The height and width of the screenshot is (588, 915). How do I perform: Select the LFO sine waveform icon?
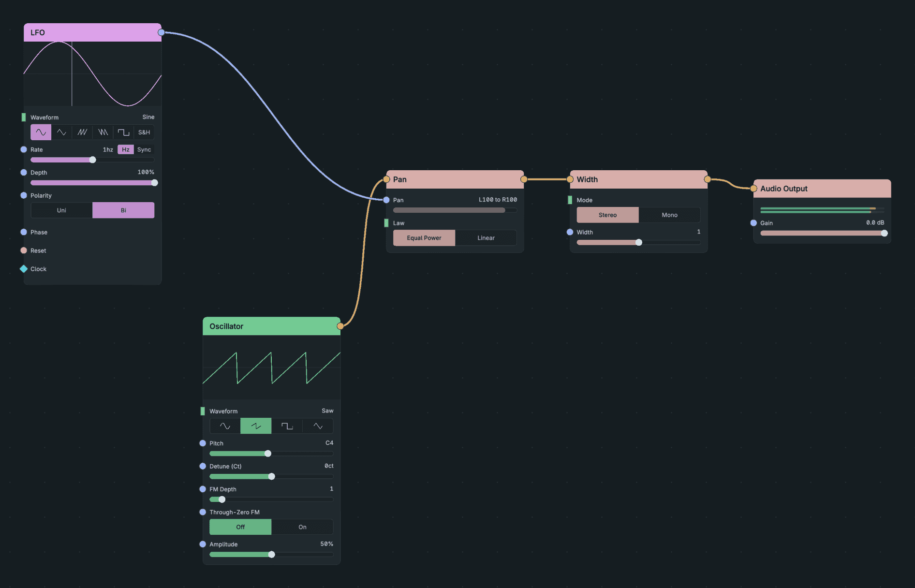click(x=41, y=132)
